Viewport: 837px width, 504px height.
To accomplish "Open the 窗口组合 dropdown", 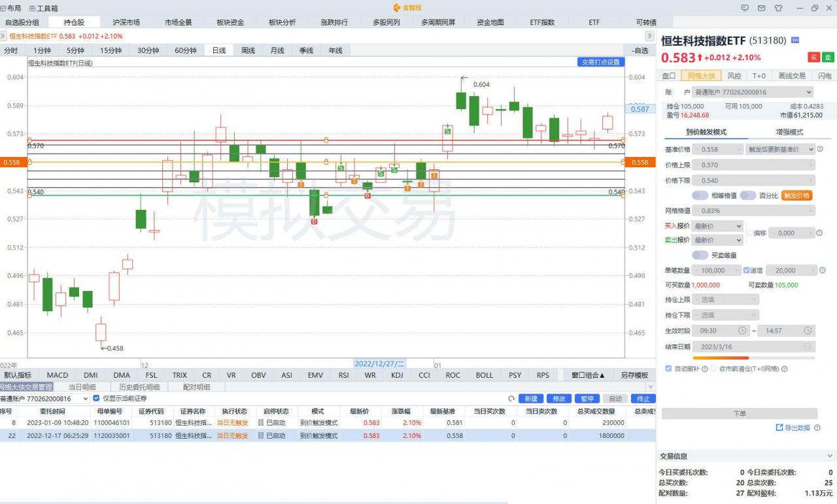I will [x=588, y=375].
